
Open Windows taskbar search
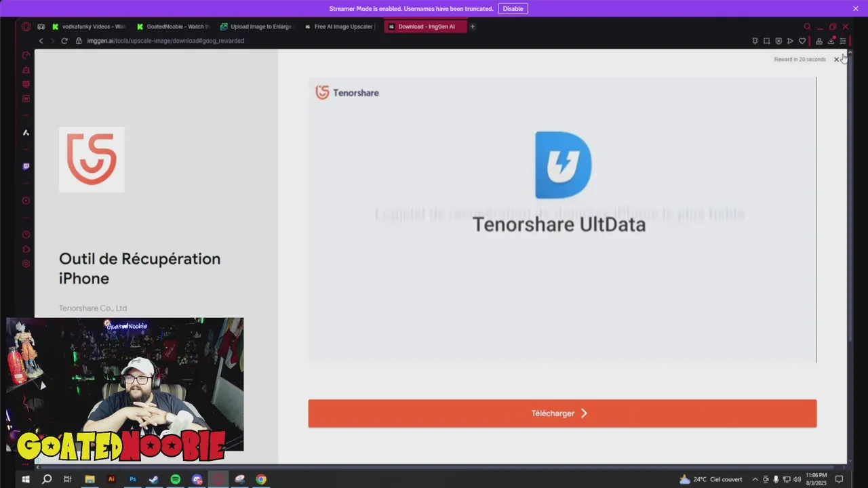point(47,479)
